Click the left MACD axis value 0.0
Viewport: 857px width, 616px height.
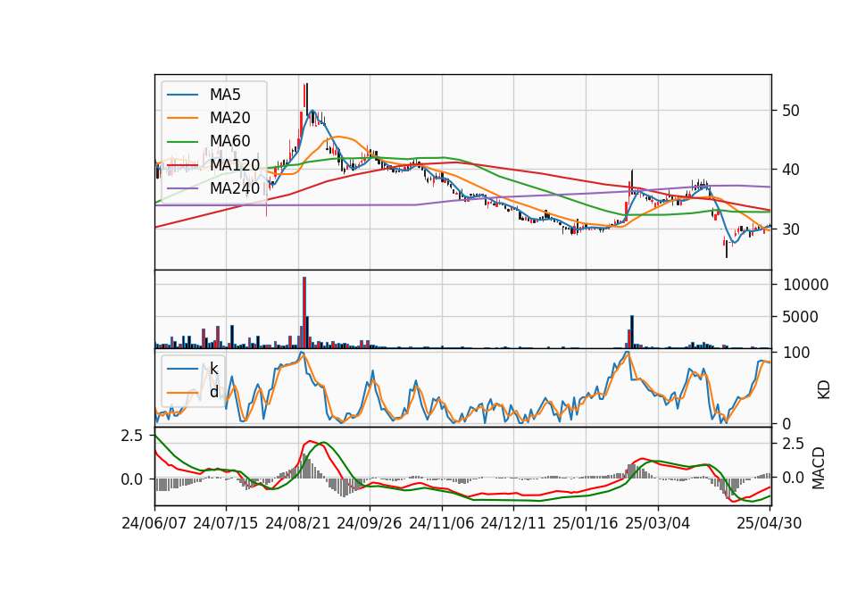[131, 479]
